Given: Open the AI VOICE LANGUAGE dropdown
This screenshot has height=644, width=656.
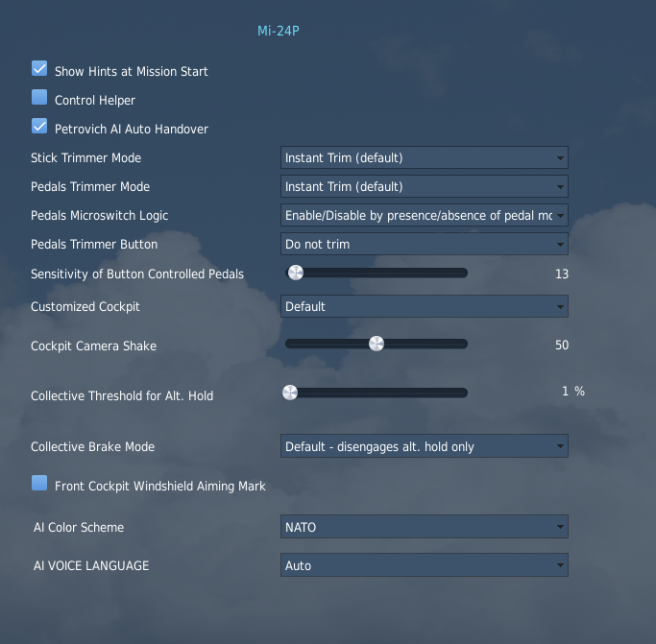Looking at the screenshot, I should 425,565.
